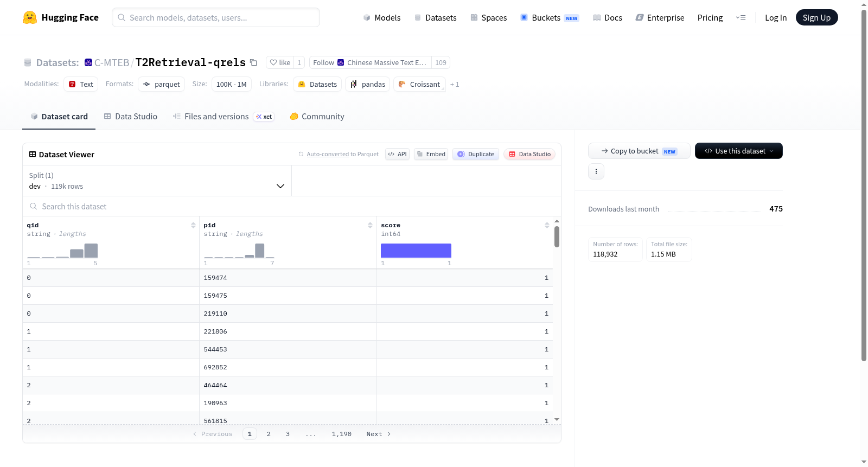Follow Chinese Massive Text Embedding org
Screen dimensions: 868x467
pos(371,62)
